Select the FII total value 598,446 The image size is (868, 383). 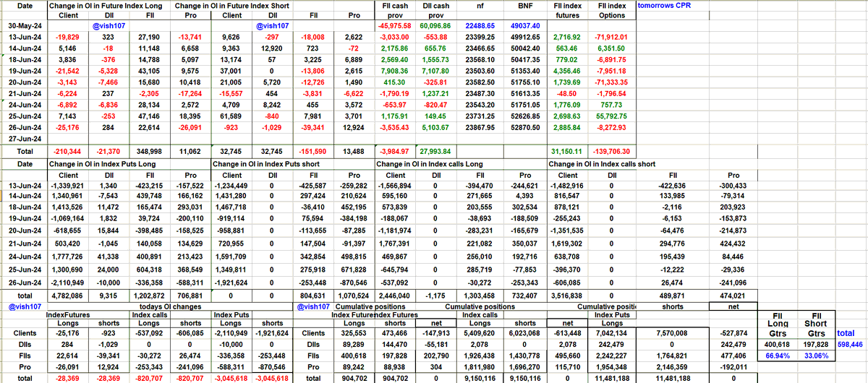851,345
